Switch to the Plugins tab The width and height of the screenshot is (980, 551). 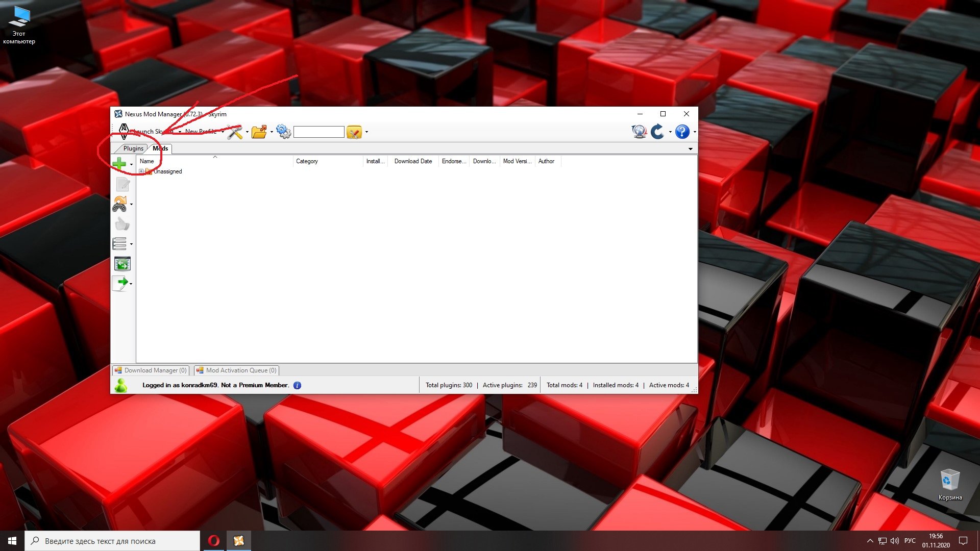[133, 148]
